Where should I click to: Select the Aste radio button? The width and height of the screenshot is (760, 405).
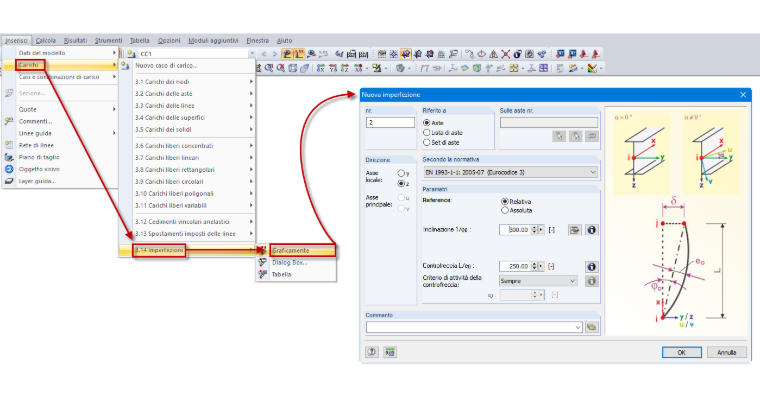pyautogui.click(x=427, y=123)
